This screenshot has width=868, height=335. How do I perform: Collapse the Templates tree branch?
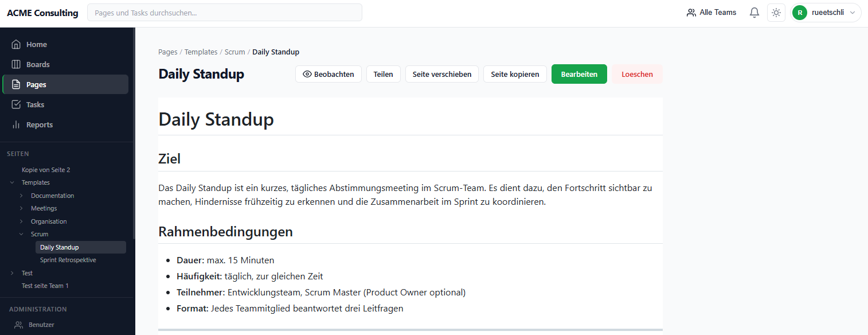pyautogui.click(x=13, y=182)
